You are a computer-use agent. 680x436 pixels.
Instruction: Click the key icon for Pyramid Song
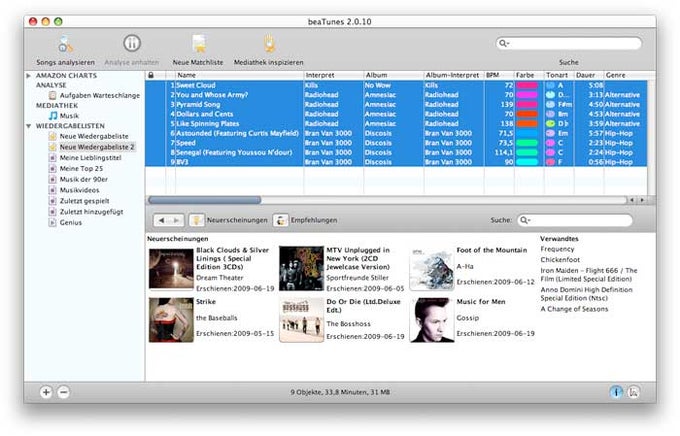pos(550,105)
